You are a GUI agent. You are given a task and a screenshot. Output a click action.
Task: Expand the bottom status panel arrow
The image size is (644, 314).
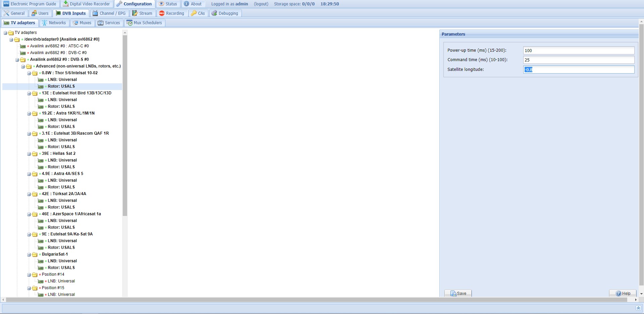638,308
